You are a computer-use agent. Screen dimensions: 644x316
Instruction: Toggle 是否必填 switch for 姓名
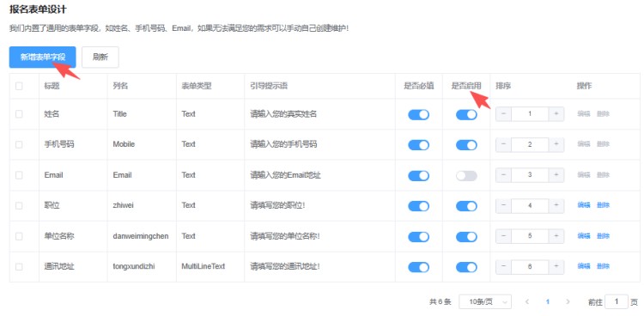tap(418, 115)
